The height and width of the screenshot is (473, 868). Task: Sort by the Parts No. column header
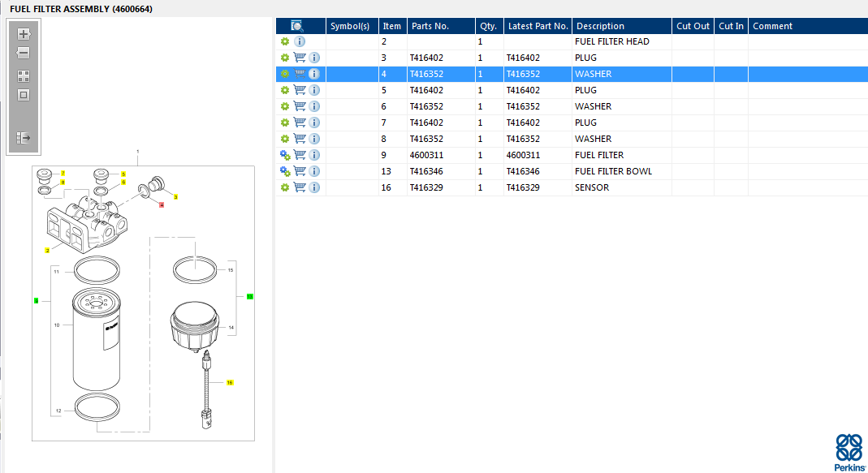[x=440, y=26]
